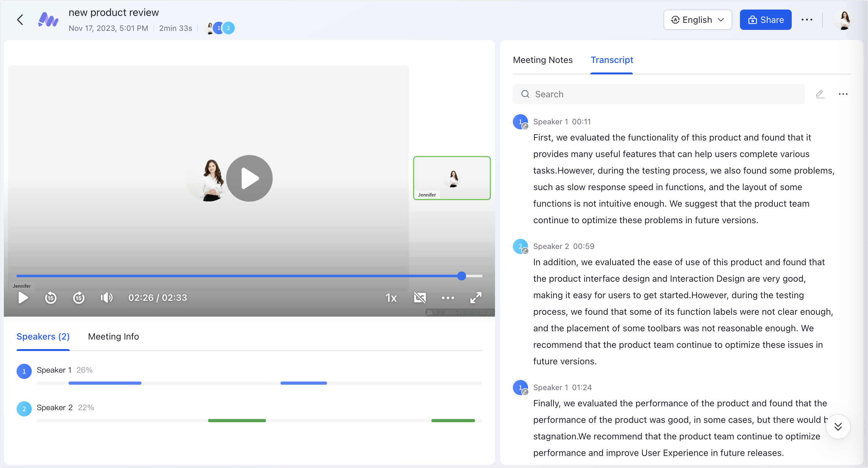Open the video player more options menu
Screen dimensions: 868x468
tap(447, 298)
